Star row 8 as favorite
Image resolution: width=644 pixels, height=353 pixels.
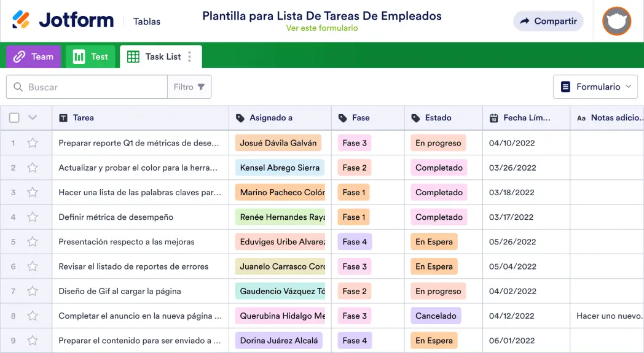pos(33,316)
